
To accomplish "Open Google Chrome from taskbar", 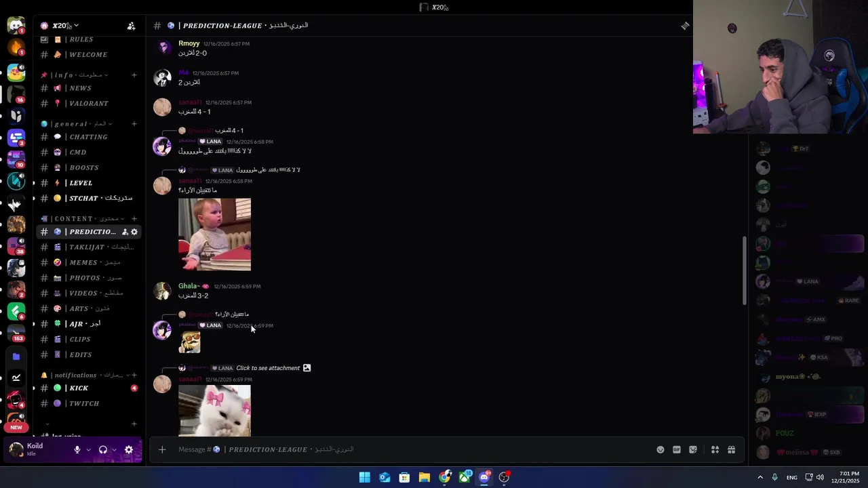I will [445, 477].
